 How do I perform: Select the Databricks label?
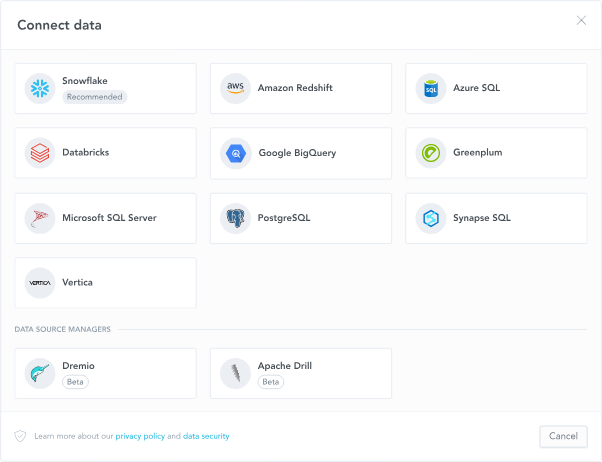tap(86, 152)
